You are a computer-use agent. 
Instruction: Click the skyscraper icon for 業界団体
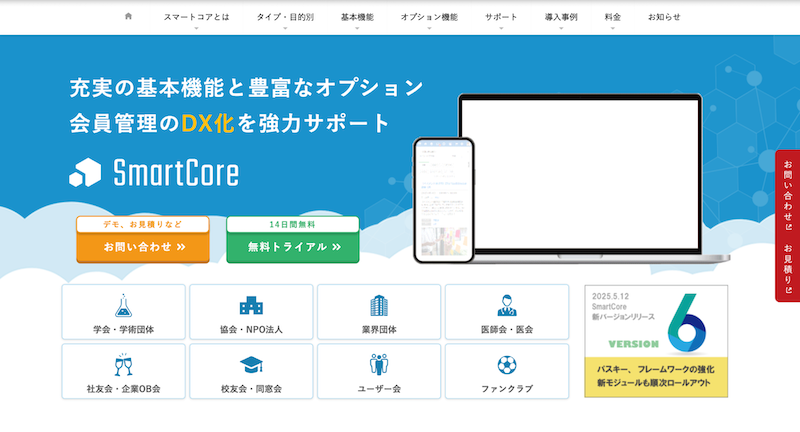(379, 305)
